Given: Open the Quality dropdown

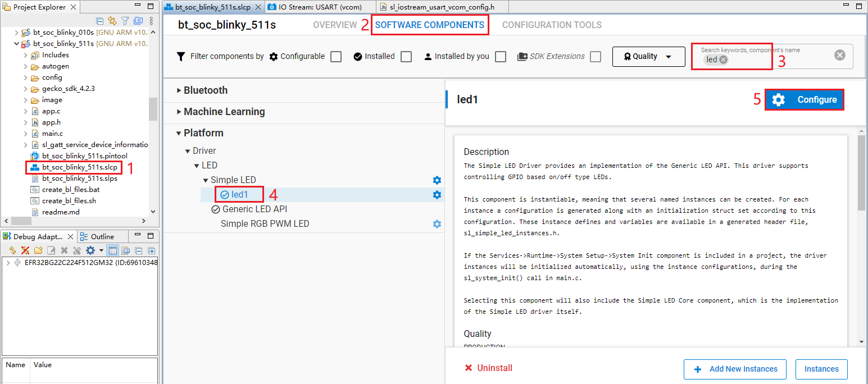Looking at the screenshot, I should tap(648, 57).
